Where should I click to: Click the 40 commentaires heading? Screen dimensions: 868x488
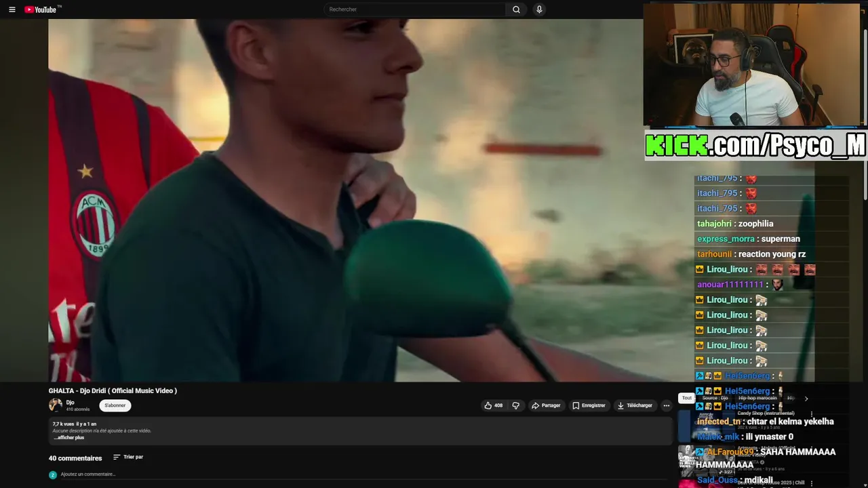pyautogui.click(x=75, y=458)
